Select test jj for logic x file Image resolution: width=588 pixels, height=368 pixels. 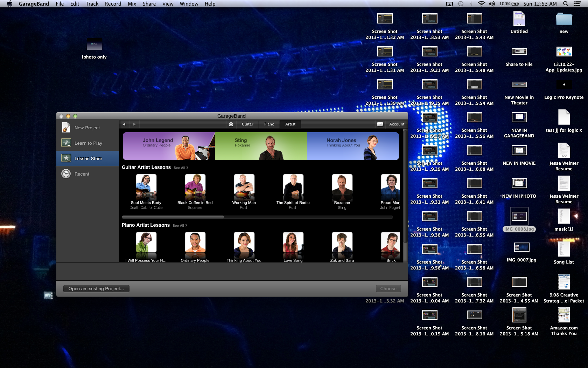pos(564,121)
